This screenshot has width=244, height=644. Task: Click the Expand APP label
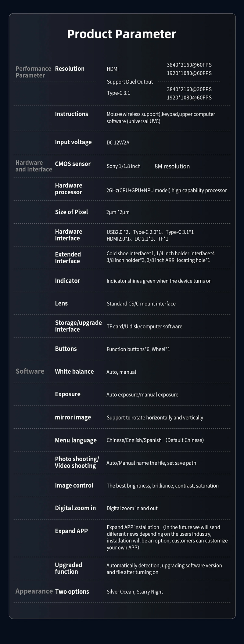71,531
